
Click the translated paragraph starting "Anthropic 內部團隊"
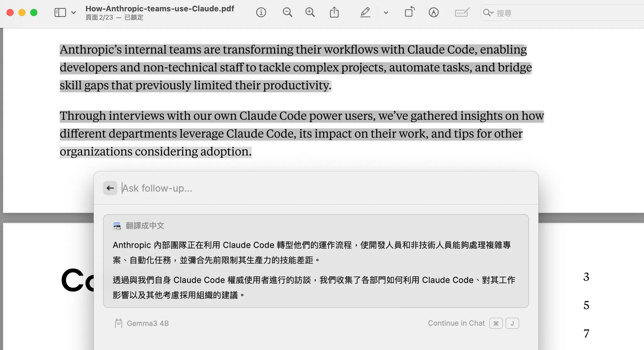click(312, 253)
